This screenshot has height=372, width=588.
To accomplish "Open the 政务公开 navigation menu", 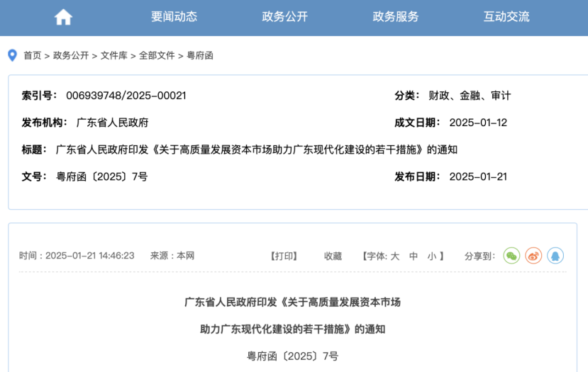I will click(x=284, y=16).
